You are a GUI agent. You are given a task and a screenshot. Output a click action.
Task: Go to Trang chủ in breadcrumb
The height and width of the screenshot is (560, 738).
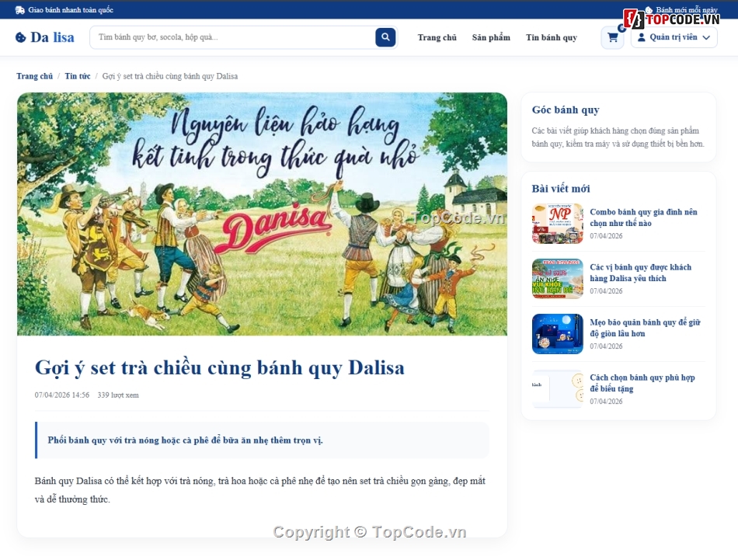34,76
